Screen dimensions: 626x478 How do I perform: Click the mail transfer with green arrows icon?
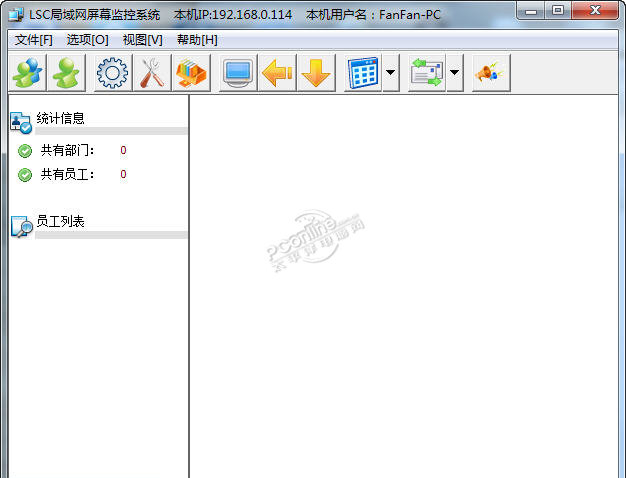point(427,73)
